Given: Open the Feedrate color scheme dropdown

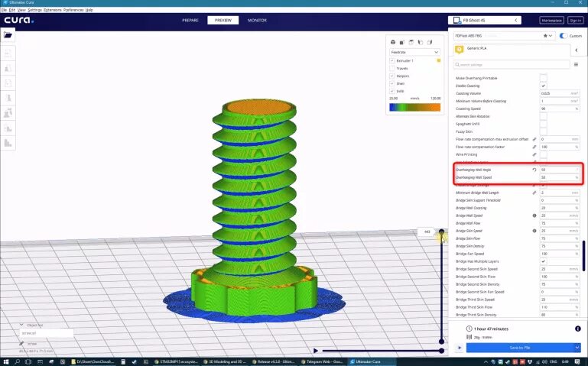Looking at the screenshot, I should click(x=414, y=52).
